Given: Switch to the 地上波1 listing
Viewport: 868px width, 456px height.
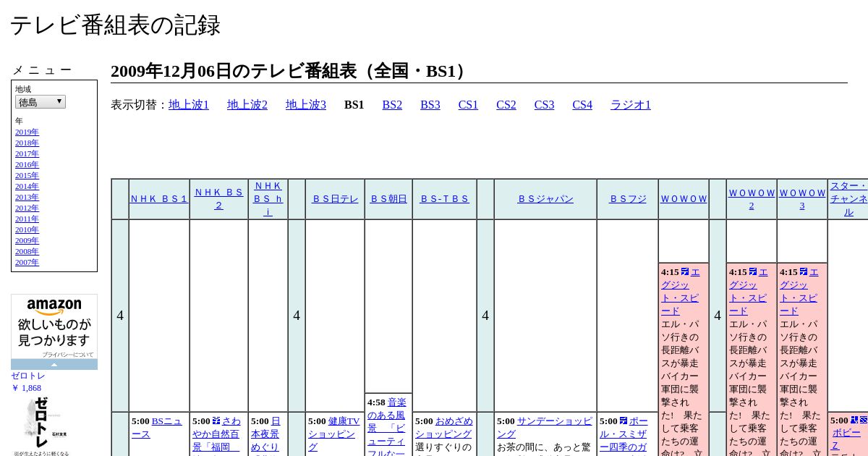Looking at the screenshot, I should tap(189, 105).
